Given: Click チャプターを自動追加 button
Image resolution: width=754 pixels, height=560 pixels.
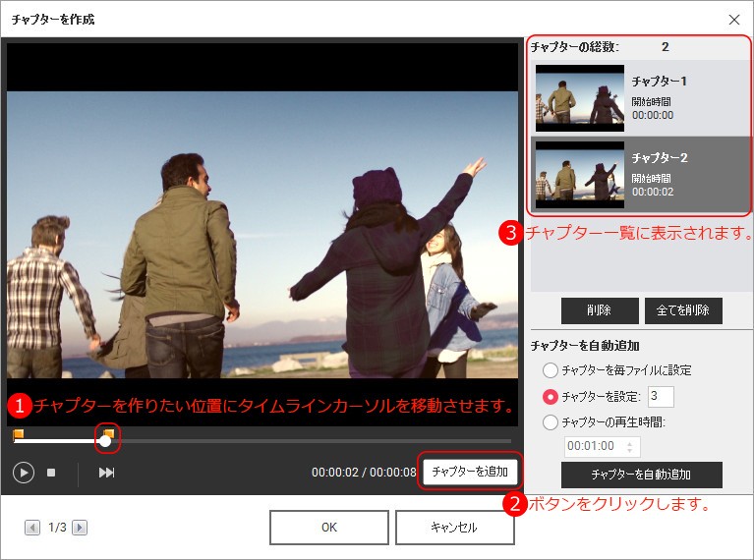Looking at the screenshot, I should click(x=642, y=475).
